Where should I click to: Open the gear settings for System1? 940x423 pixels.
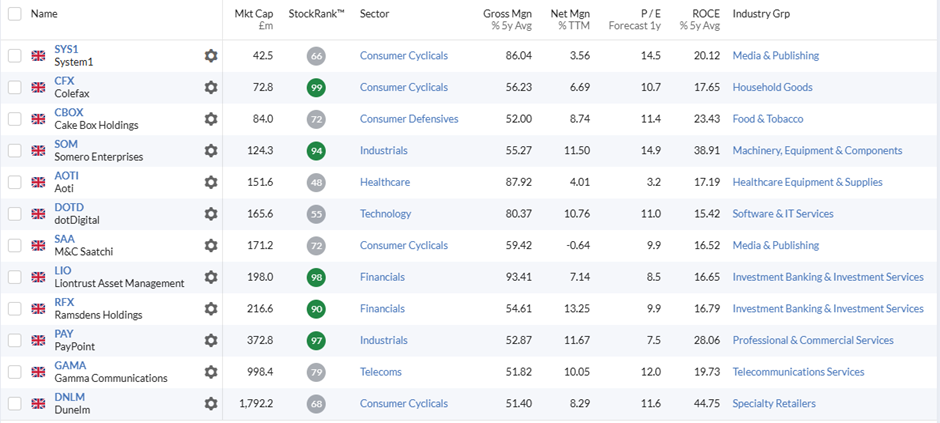click(210, 56)
